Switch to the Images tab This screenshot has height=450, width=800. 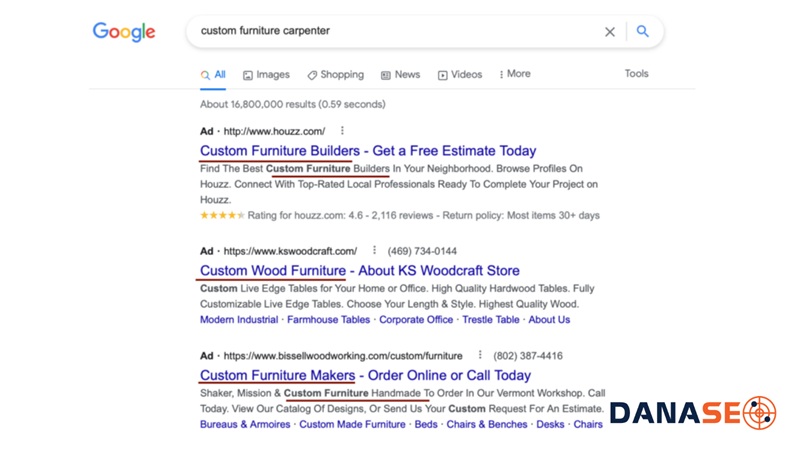266,75
